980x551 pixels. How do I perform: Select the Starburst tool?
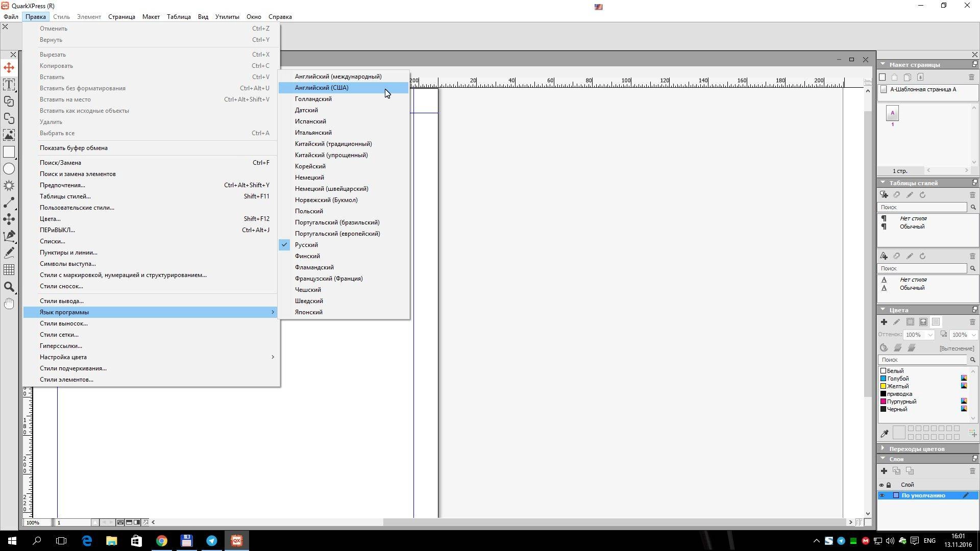click(x=9, y=186)
